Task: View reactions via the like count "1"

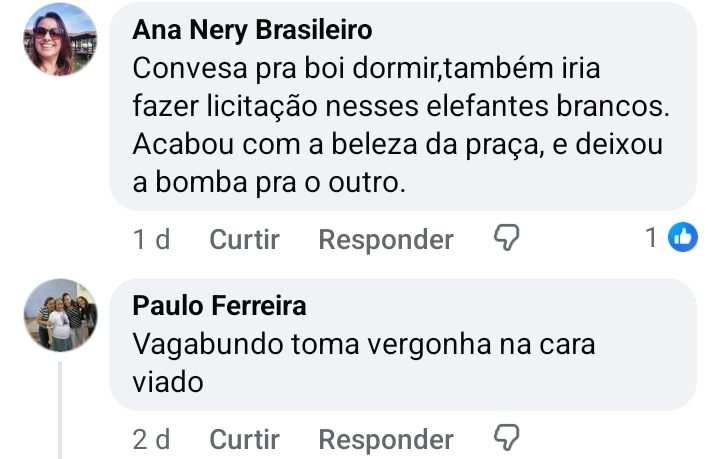Action: tap(651, 239)
